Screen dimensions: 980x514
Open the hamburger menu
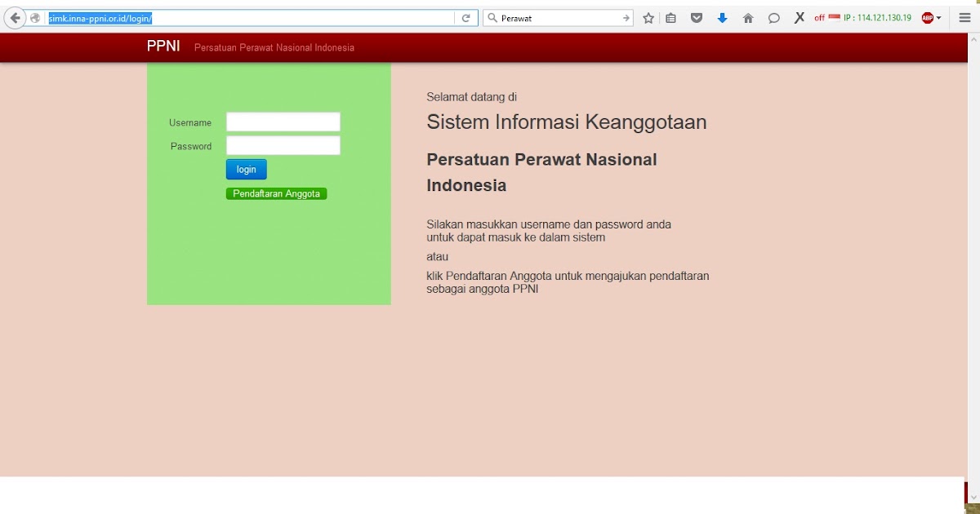click(964, 18)
